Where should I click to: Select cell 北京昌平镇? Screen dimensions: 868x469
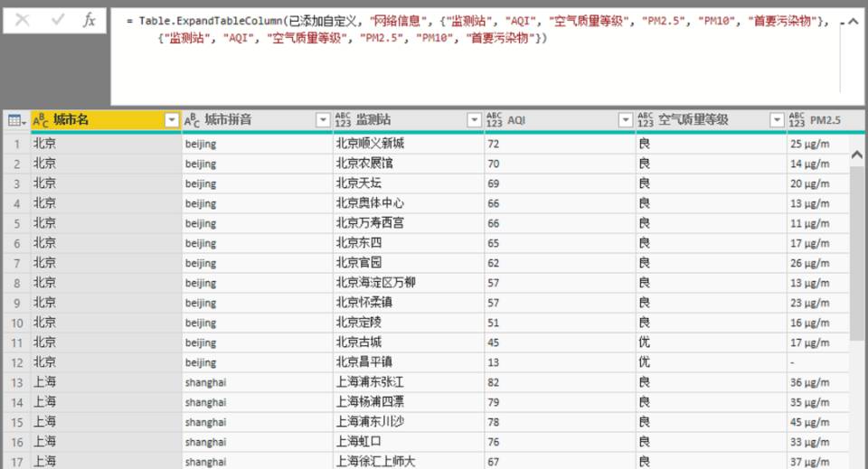pyautogui.click(x=409, y=362)
